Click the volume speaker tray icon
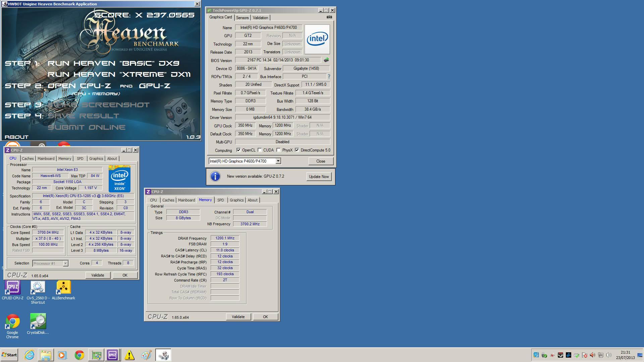644x362 pixels. (x=609, y=355)
